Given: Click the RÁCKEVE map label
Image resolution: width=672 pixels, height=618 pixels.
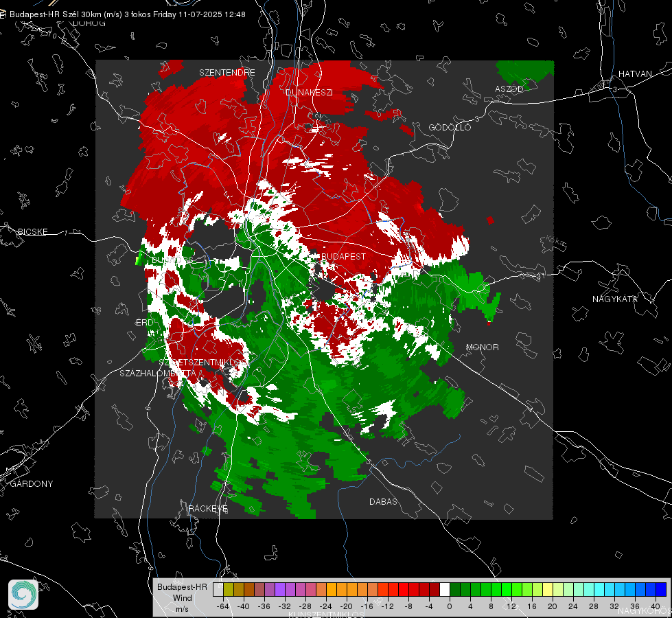Looking at the screenshot, I should click(208, 509).
